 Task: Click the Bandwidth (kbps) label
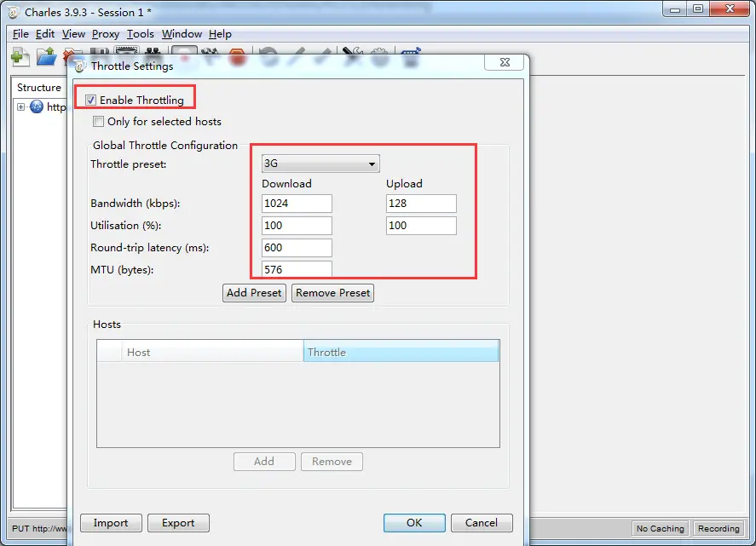click(x=136, y=204)
